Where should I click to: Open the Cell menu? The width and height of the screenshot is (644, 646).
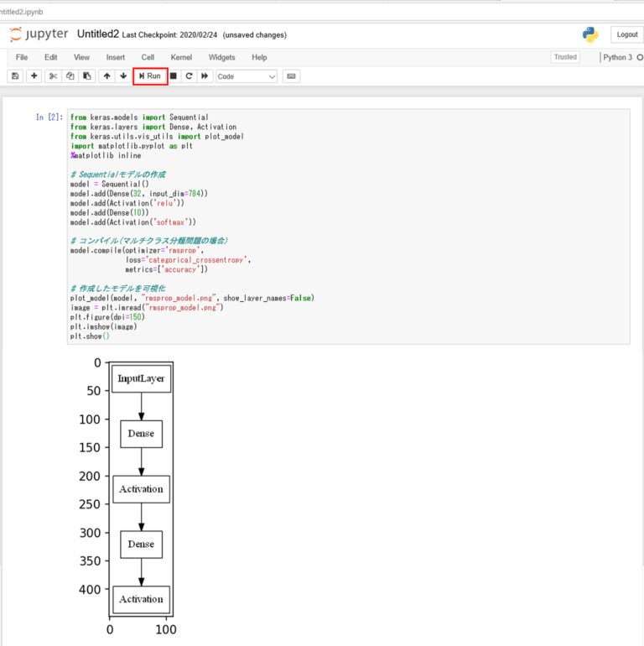(148, 57)
